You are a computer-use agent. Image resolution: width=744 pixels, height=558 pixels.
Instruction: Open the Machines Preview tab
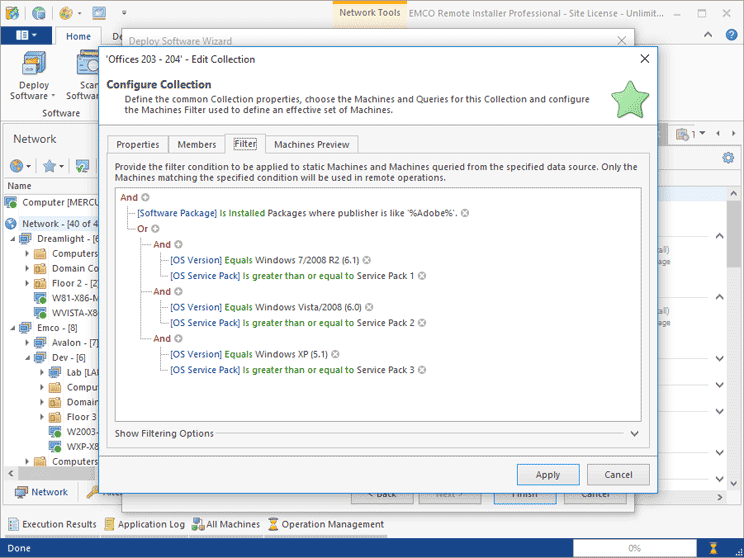(x=311, y=144)
